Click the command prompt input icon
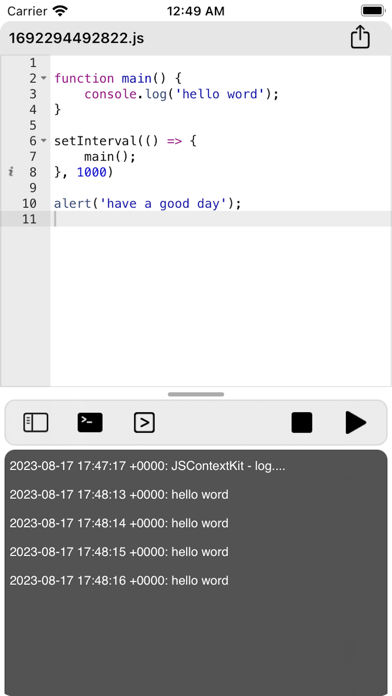This screenshot has width=392, height=696. click(x=144, y=423)
